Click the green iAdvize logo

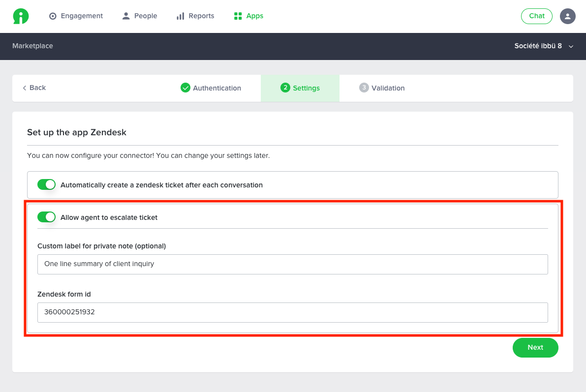tap(21, 16)
